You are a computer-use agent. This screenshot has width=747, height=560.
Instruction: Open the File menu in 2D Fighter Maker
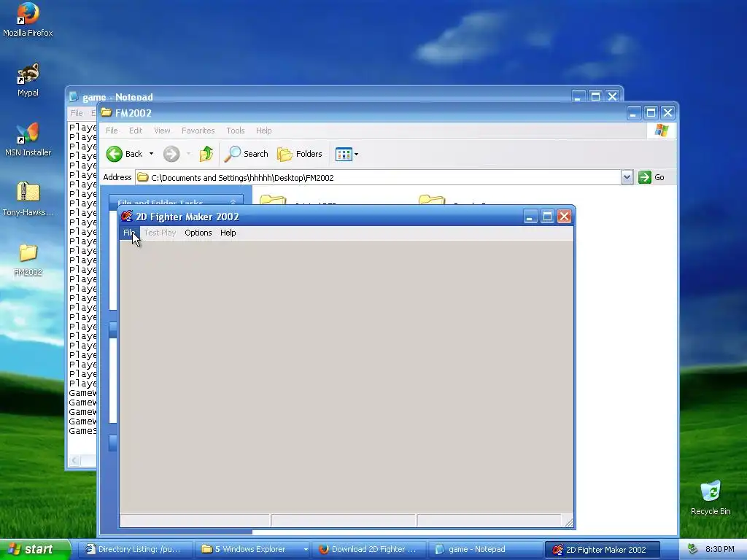(129, 233)
